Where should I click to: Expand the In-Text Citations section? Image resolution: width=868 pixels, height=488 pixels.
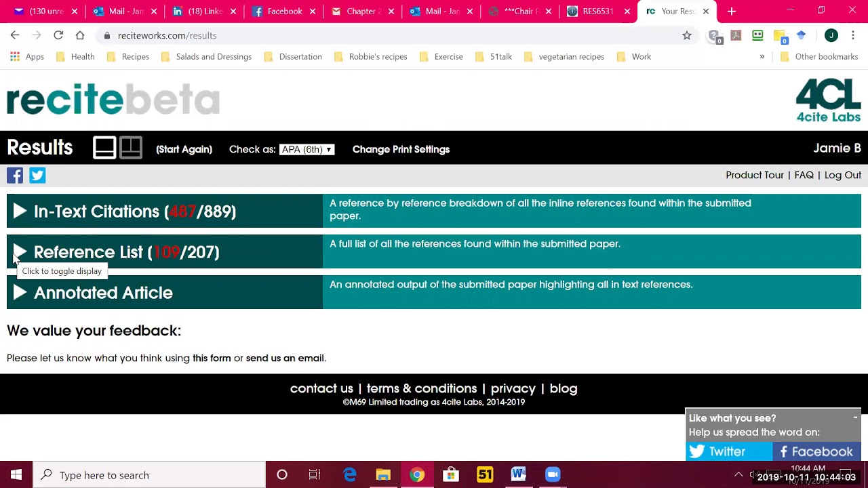[x=20, y=211]
